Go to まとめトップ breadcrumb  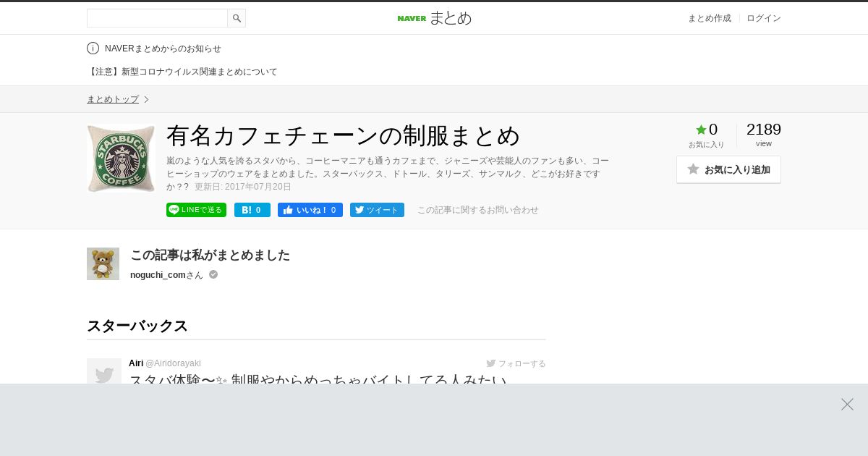point(113,99)
